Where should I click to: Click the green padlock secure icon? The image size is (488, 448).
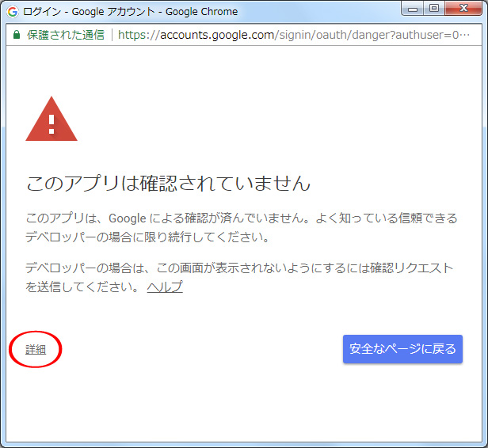(17, 35)
